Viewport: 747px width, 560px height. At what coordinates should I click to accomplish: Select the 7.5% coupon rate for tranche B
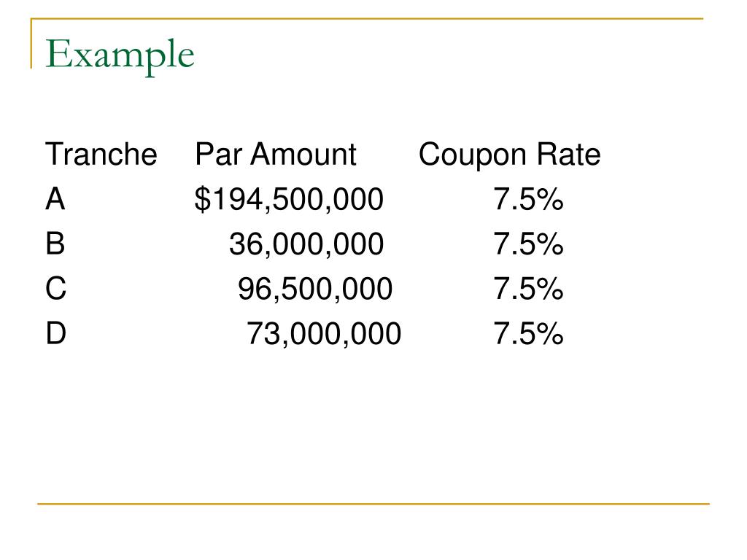click(528, 246)
